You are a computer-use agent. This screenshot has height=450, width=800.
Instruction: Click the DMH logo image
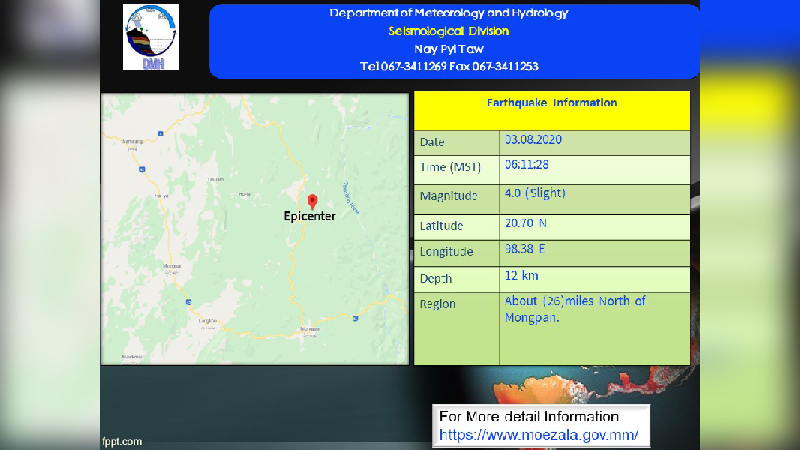(151, 37)
